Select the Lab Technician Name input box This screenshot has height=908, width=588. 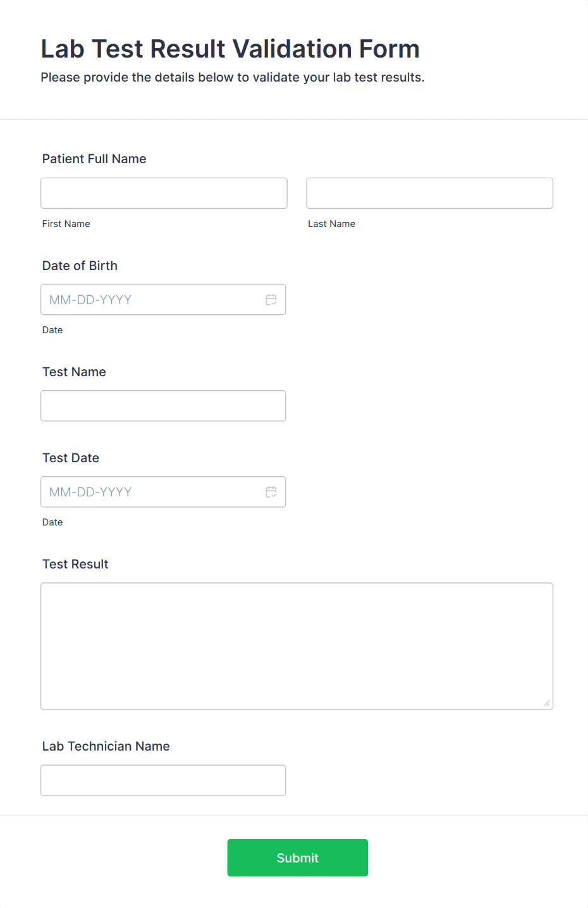pos(163,780)
